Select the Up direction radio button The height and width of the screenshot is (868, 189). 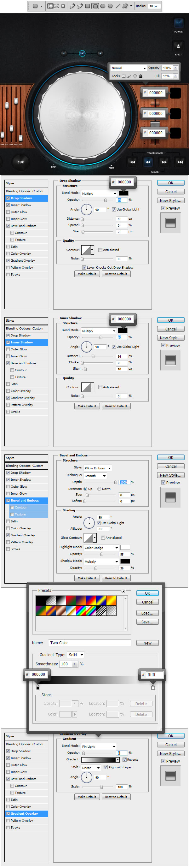pyautogui.click(x=85, y=489)
